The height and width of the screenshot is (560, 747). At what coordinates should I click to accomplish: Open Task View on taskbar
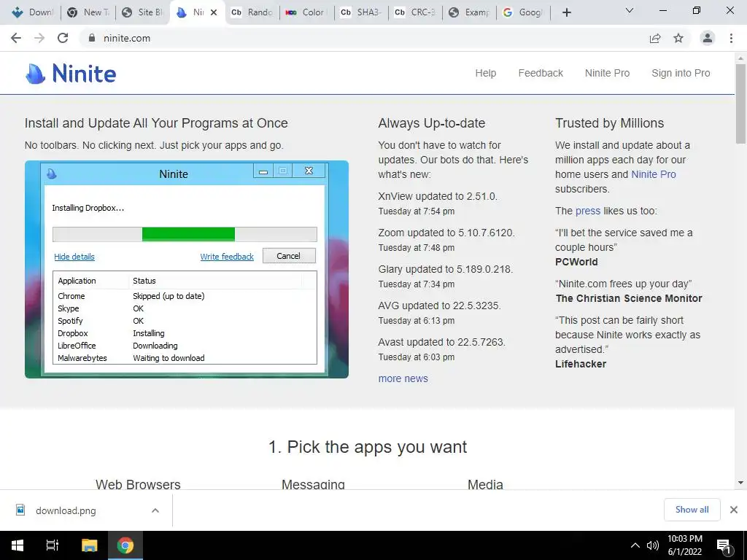(53, 545)
